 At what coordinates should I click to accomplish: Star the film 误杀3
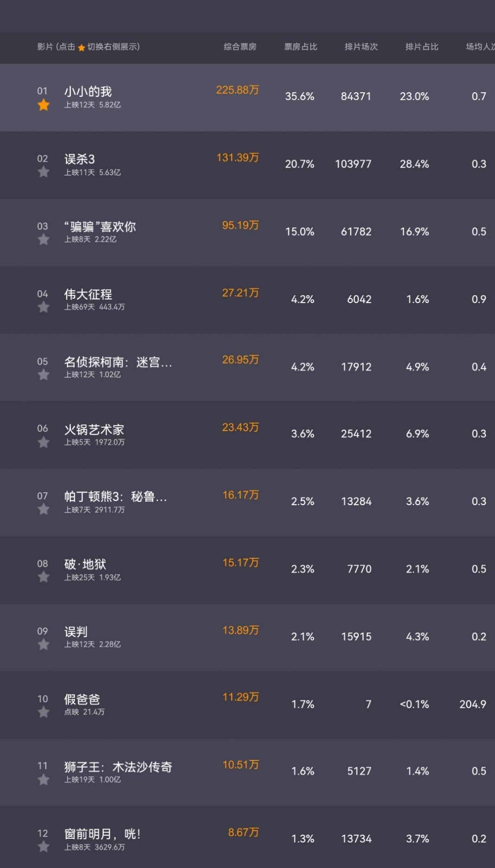coord(44,172)
